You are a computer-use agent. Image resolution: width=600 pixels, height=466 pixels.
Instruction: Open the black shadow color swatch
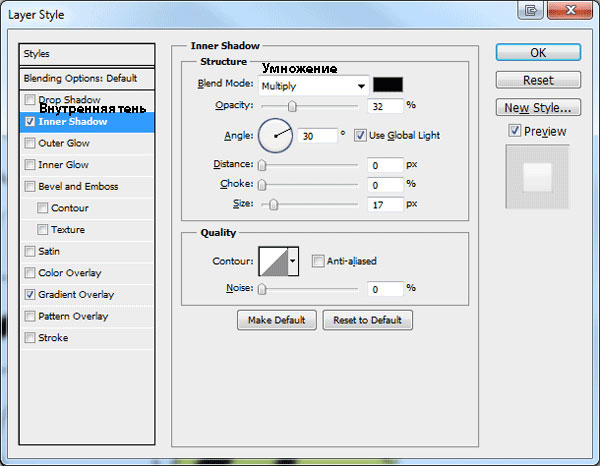388,85
